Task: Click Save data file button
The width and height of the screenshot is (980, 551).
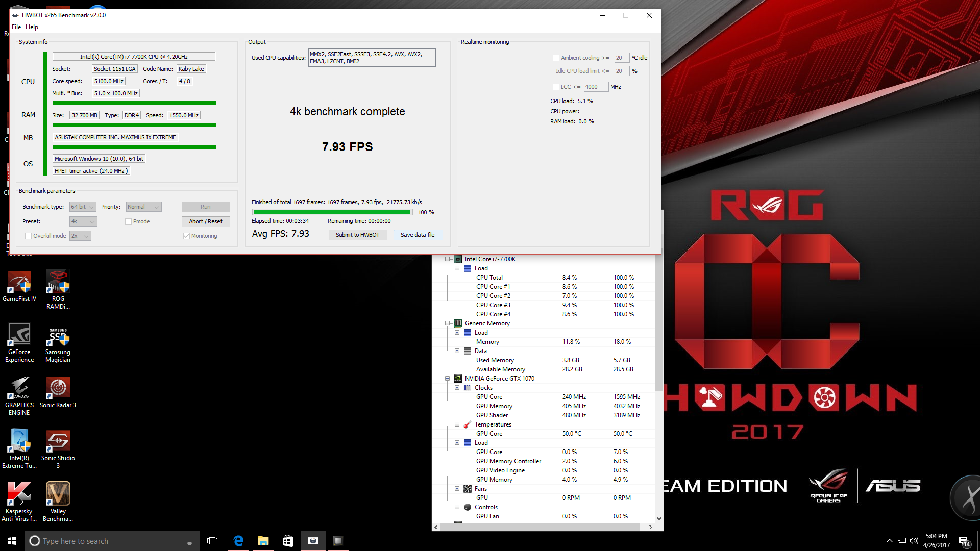Action: tap(418, 235)
